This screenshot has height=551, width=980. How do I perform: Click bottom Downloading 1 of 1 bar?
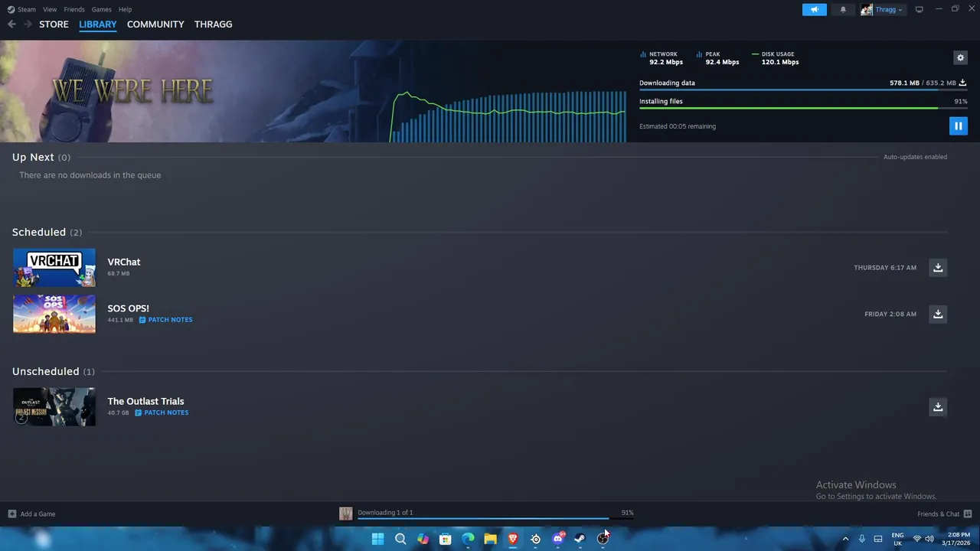point(495,518)
